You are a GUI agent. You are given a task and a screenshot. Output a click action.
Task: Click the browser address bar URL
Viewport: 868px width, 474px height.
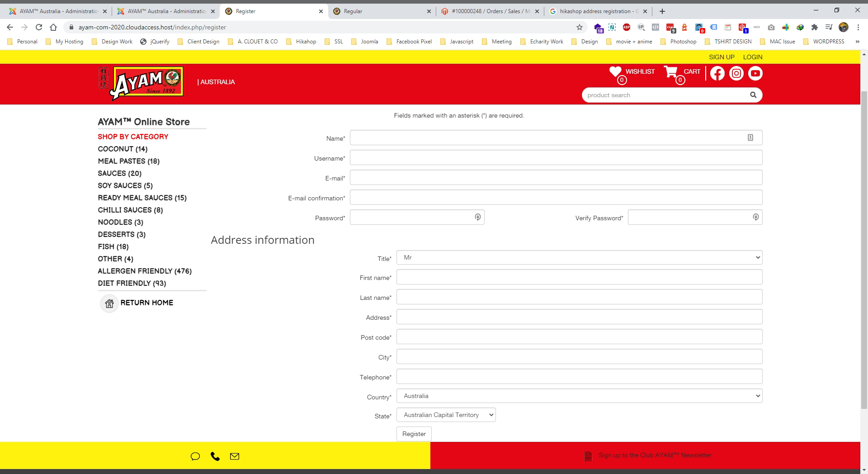[x=152, y=27]
